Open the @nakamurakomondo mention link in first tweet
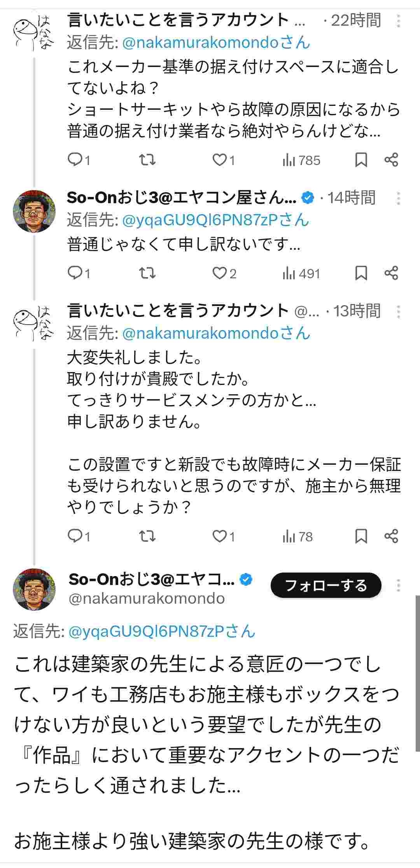420x868 pixels. [216, 42]
